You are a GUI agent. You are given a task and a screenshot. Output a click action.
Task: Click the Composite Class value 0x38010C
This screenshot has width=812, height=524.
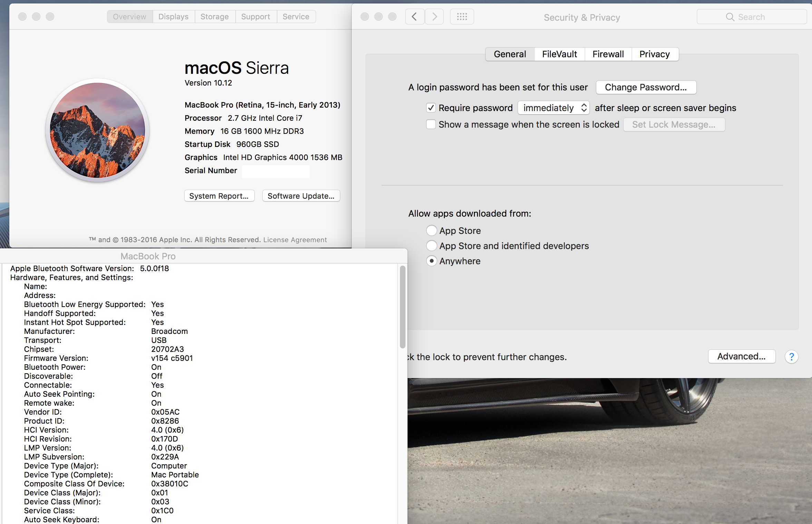click(x=170, y=484)
